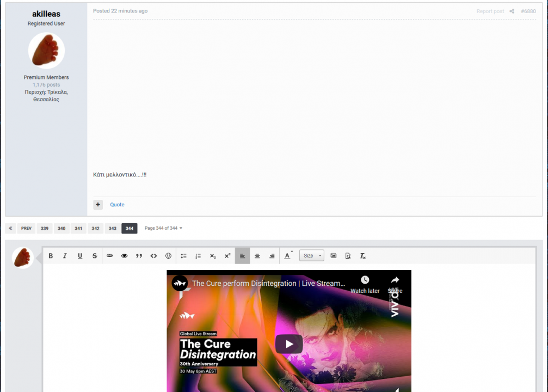Image resolution: width=548 pixels, height=392 pixels.
Task: Click Watch later on the video
Action: 365,285
